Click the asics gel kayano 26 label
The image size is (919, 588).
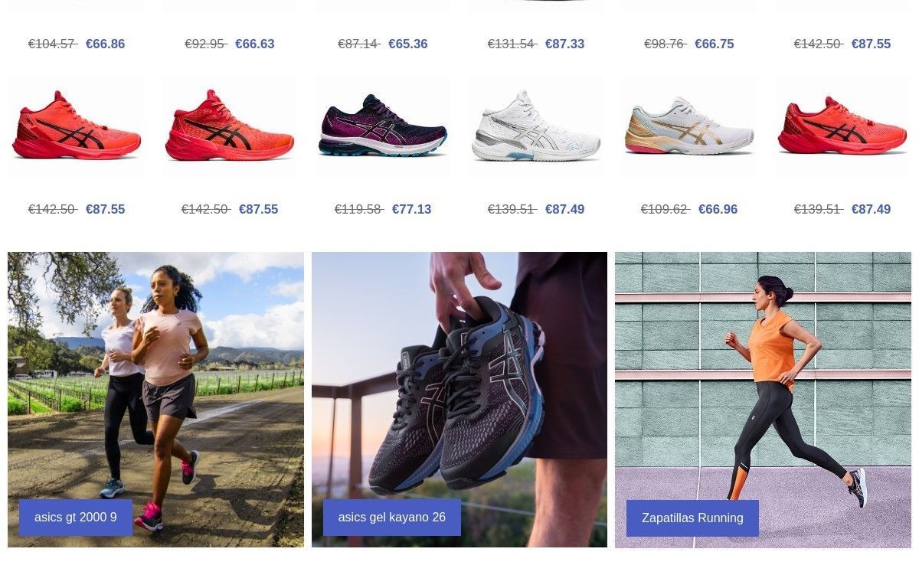click(392, 518)
